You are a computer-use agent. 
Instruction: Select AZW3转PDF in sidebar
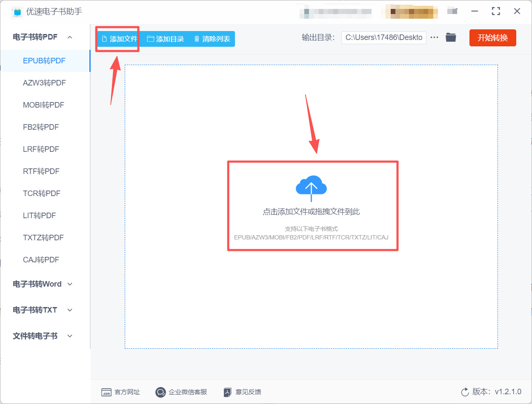(44, 83)
